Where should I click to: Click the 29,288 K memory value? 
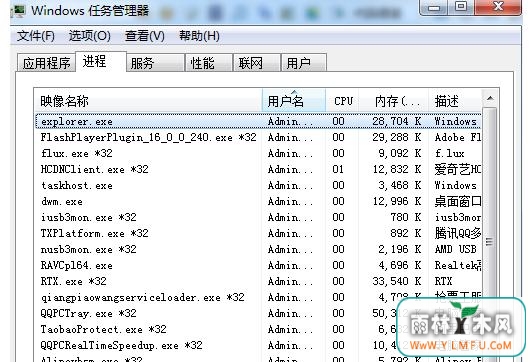(x=397, y=137)
